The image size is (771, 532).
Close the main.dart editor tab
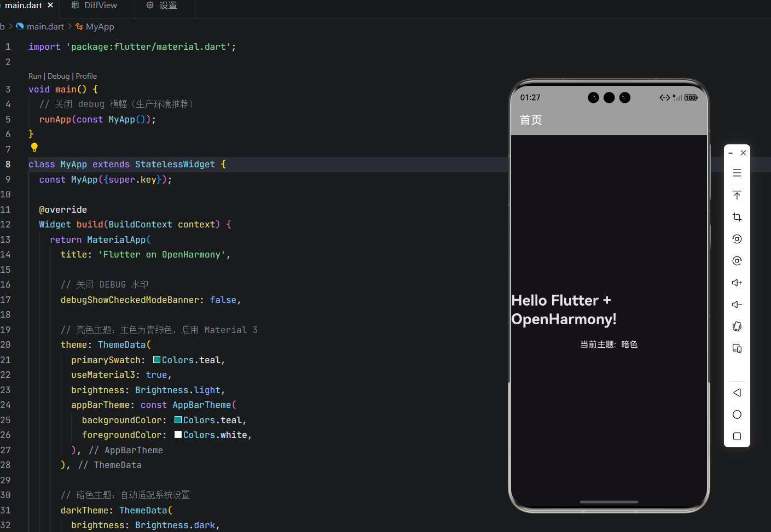(x=50, y=5)
